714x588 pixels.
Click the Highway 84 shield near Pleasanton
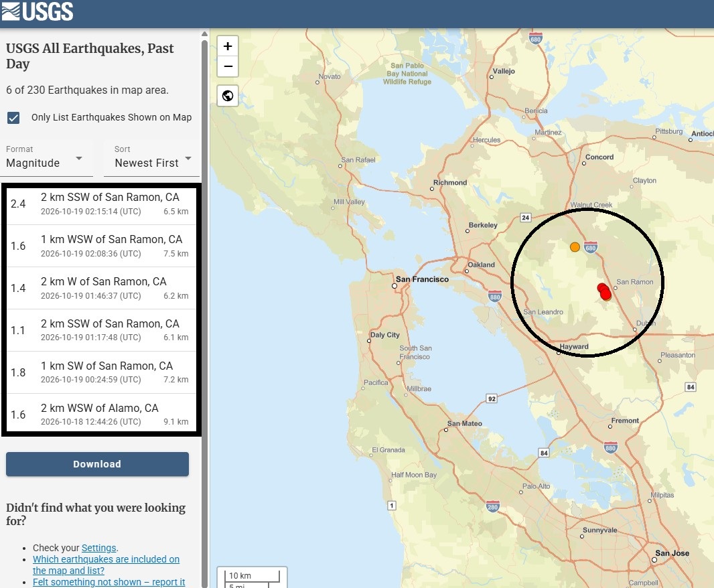pos(691,387)
